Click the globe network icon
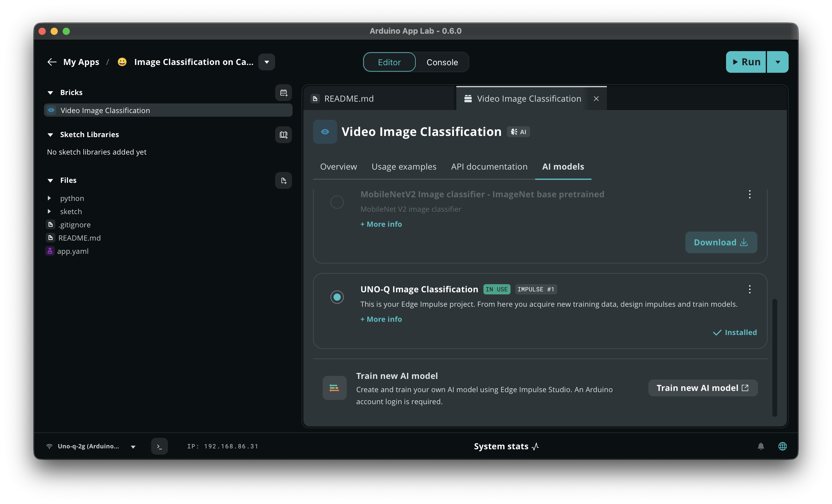 782,446
